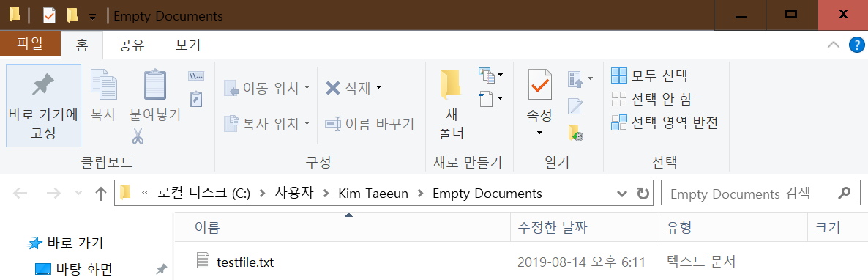Click the Quick Access toolbar properties icon
This screenshot has width=868, height=280.
tap(49, 15)
